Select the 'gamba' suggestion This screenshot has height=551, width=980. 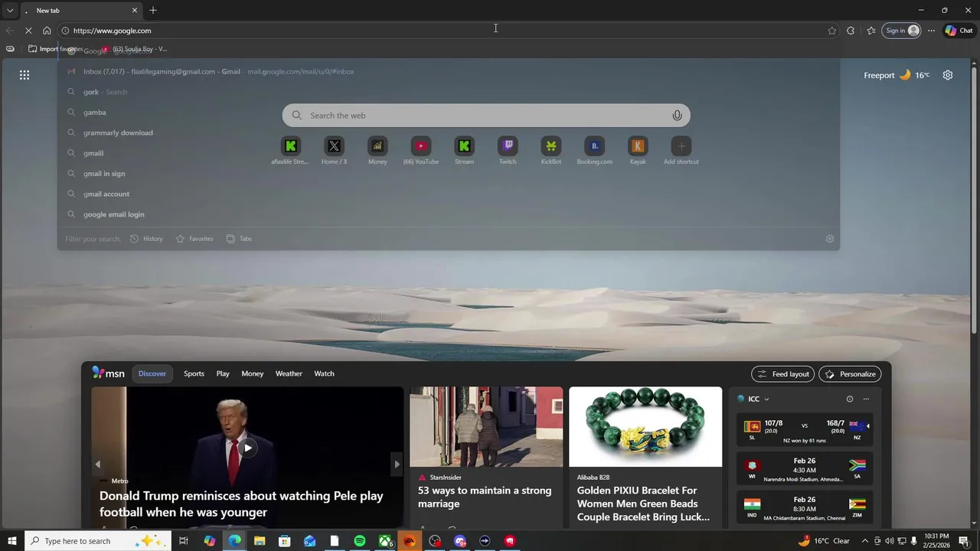pyautogui.click(x=448, y=112)
